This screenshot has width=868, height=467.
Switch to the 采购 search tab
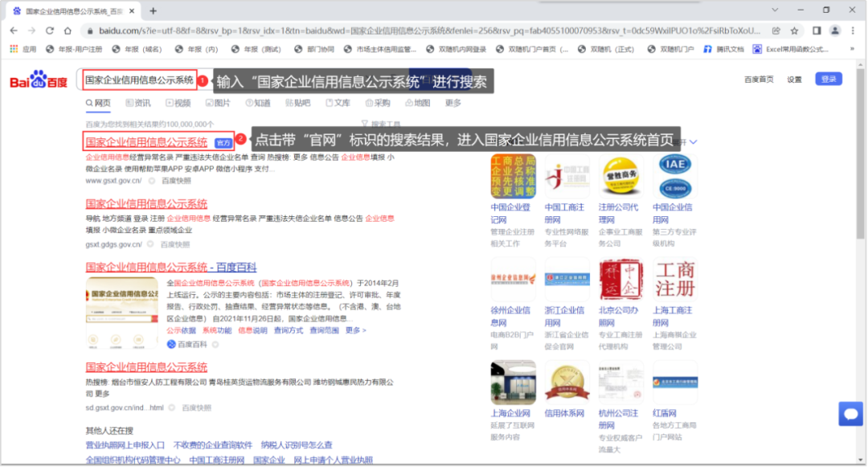(378, 103)
